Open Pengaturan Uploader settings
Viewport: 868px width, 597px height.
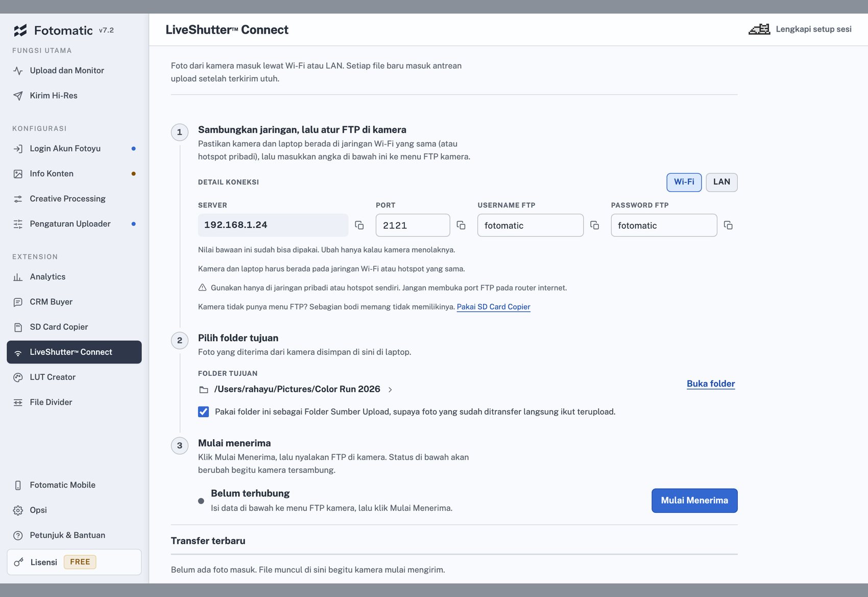(74, 224)
